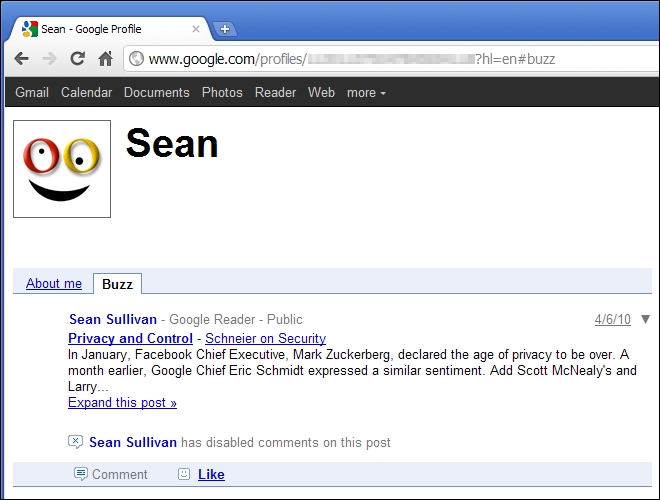Open the Privacy and Control link
Screen dimensions: 660x500
tap(130, 338)
